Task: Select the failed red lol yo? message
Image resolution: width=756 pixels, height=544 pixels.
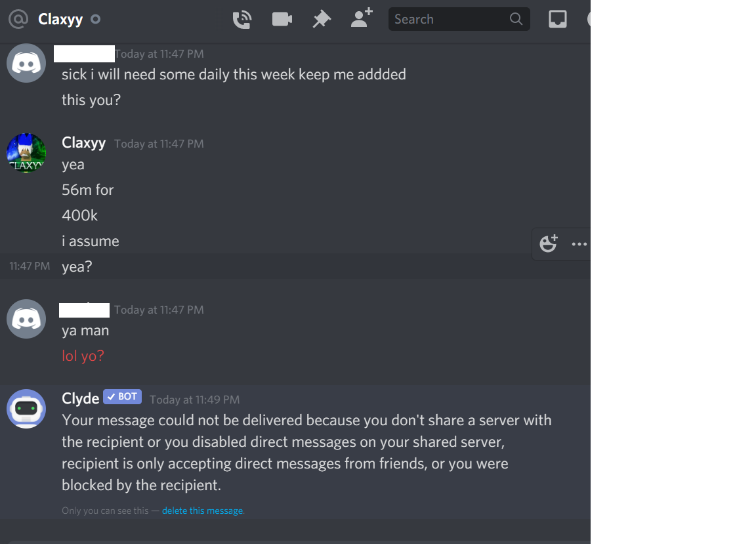Action: [83, 356]
